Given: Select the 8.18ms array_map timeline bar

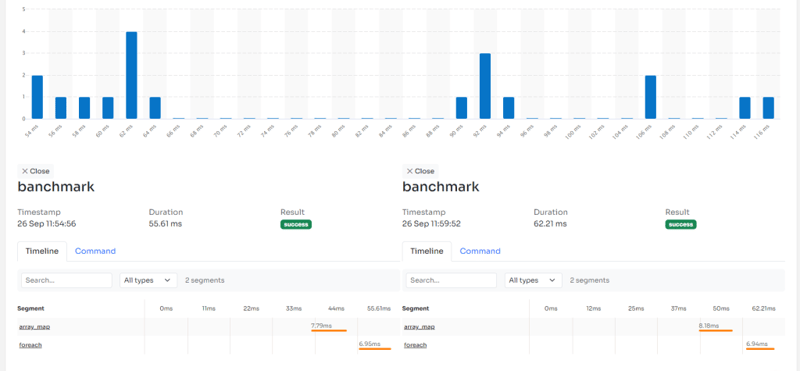Looking at the screenshot, I should tap(716, 331).
